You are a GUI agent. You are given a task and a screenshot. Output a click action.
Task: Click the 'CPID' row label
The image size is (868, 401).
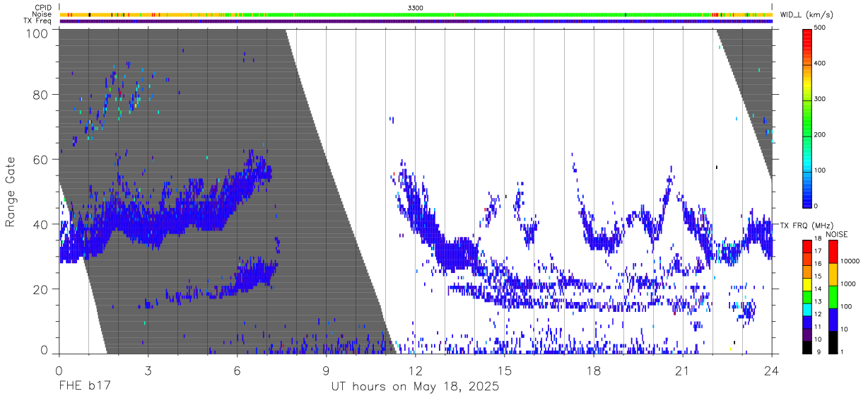coord(42,8)
